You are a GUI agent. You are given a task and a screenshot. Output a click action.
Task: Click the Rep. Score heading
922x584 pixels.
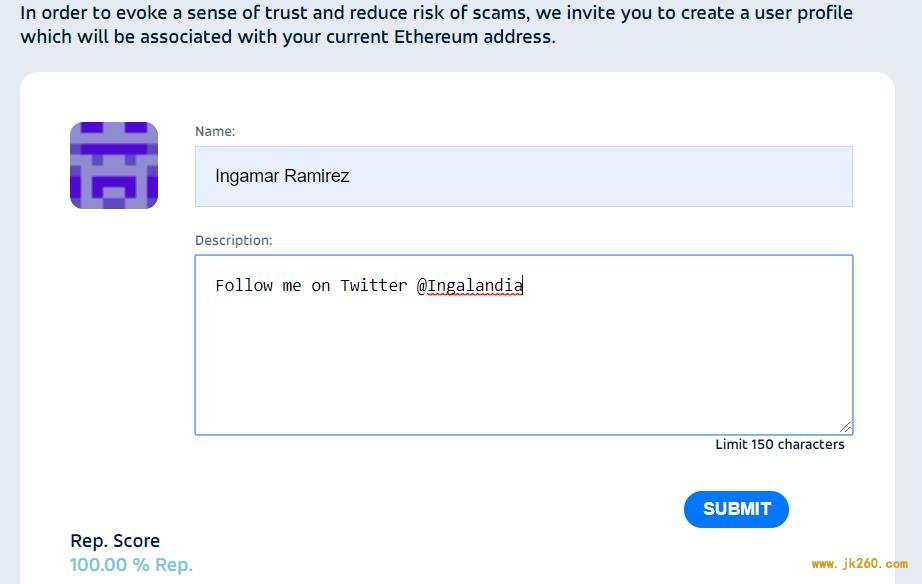tap(115, 540)
